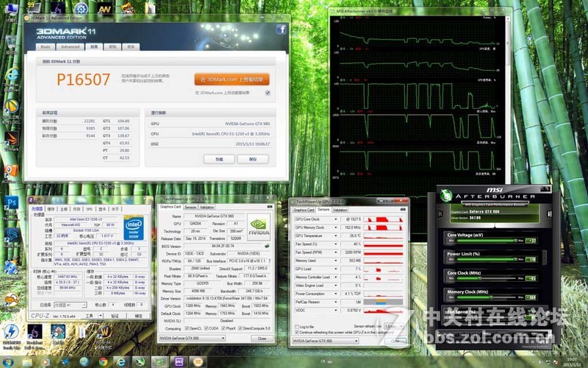Viewport: 588px width, 368px height.
Task: Open the AW desktop icon at top
Action: click(104, 8)
